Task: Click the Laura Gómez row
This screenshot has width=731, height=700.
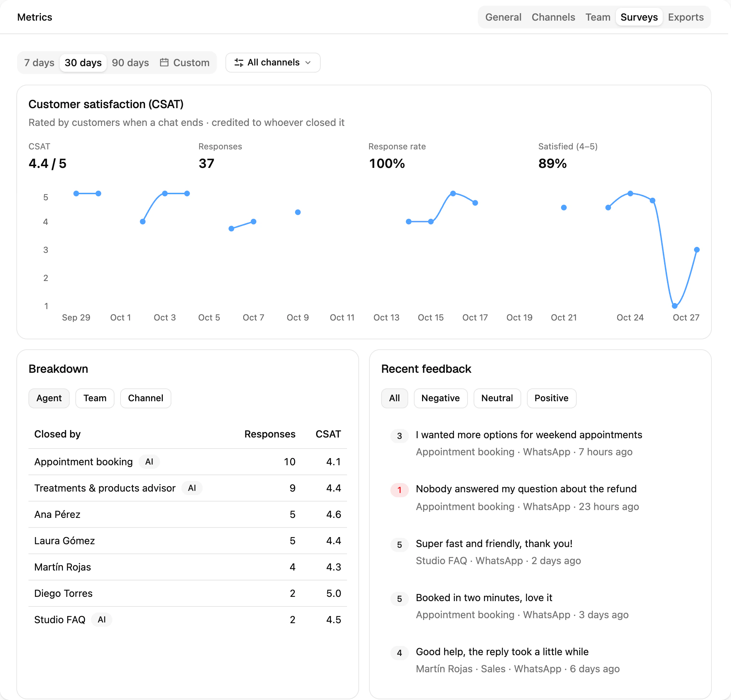Action: (x=188, y=541)
